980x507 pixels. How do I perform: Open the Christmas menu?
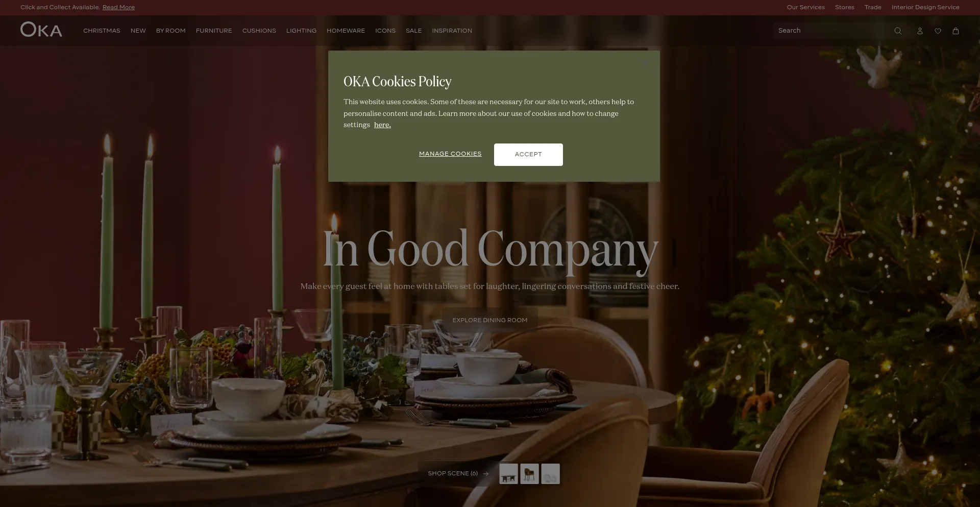click(x=102, y=31)
